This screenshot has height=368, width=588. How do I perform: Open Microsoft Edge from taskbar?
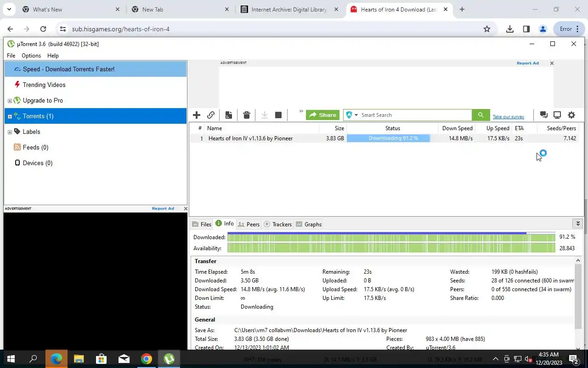(56, 359)
